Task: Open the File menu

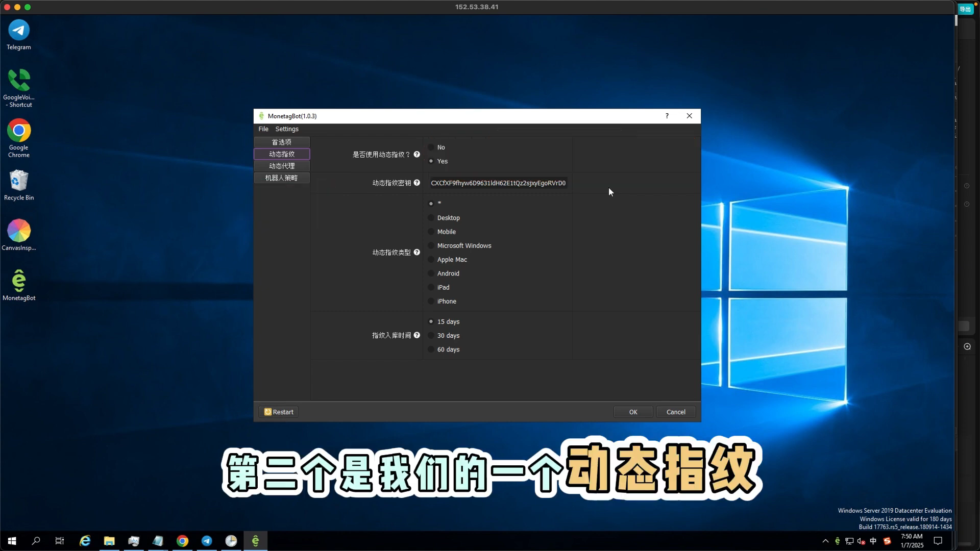Action: click(x=263, y=129)
